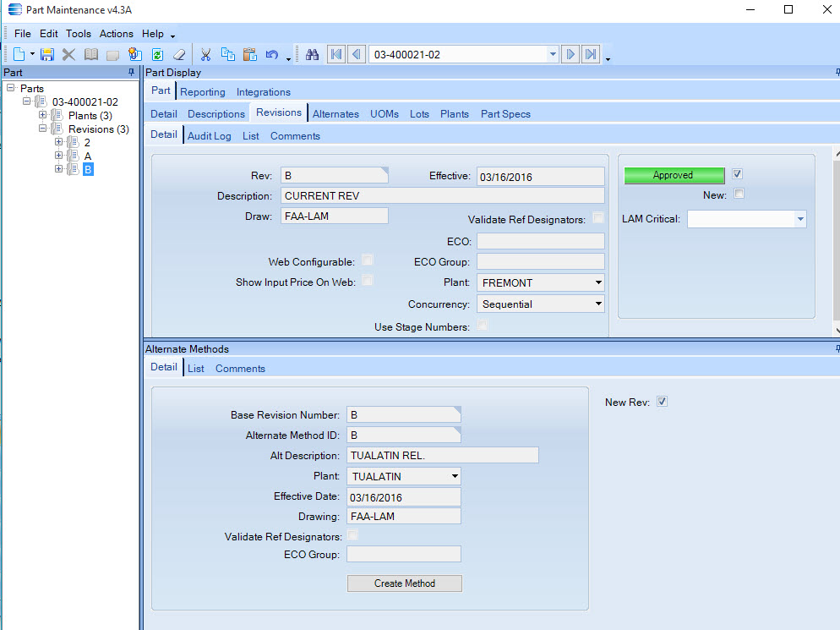
Task: Click the Save icon on the toolbar
Action: click(x=47, y=53)
